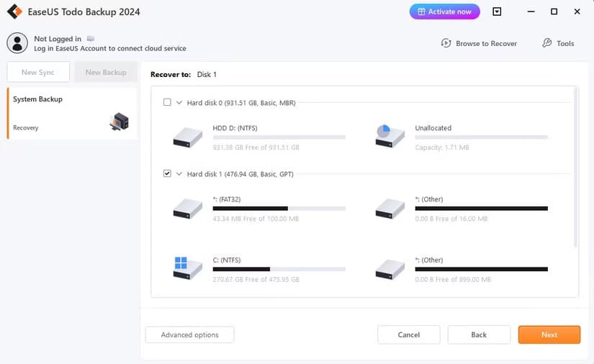This screenshot has width=594, height=364.
Task: Click the Back button
Action: tap(479, 335)
